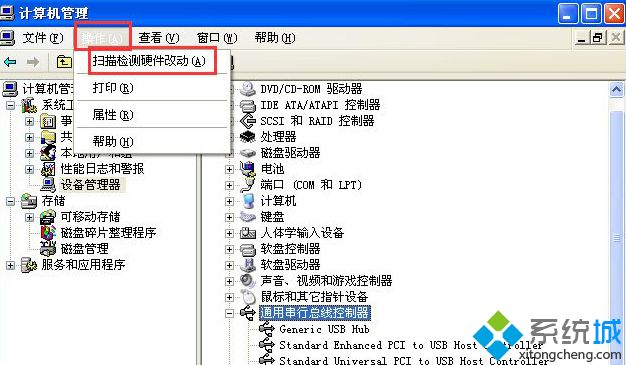Collapse the 系统工具 tree node

[10, 105]
